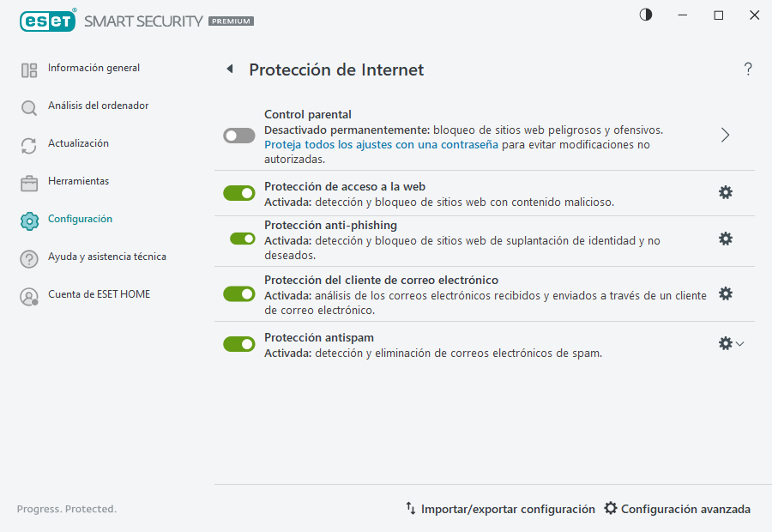The height and width of the screenshot is (532, 772).
Task: Open gear settings for Protección anti-phishing
Action: click(725, 239)
